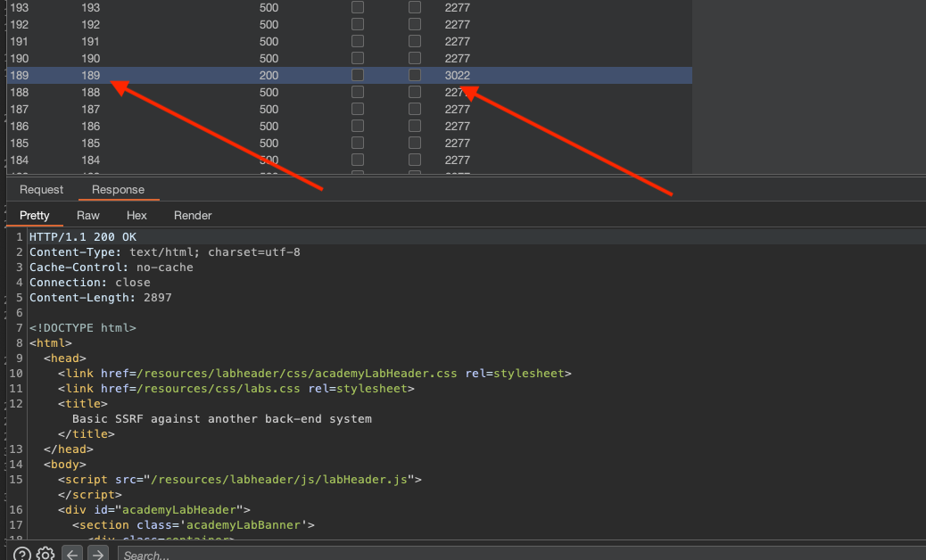Tick the first checkbox in row 186
This screenshot has width=926, height=560.
[358, 127]
